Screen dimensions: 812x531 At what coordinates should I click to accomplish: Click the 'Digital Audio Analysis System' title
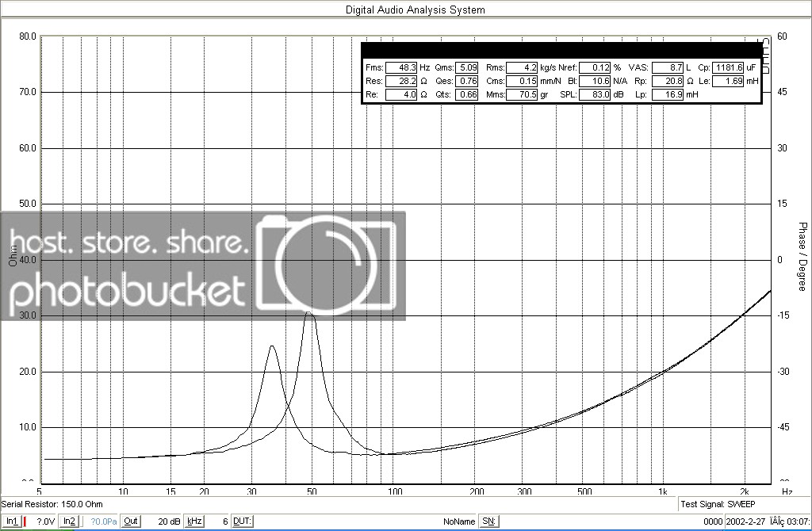pyautogui.click(x=416, y=10)
